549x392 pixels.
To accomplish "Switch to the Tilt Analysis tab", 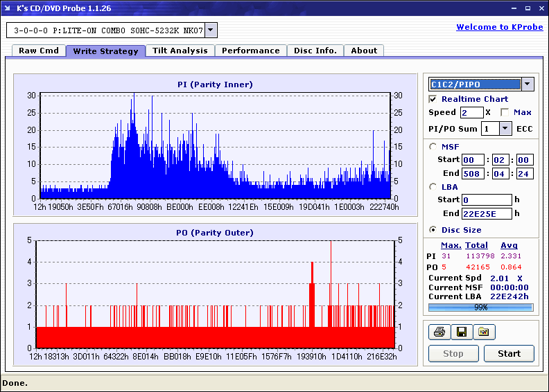I will pos(180,51).
